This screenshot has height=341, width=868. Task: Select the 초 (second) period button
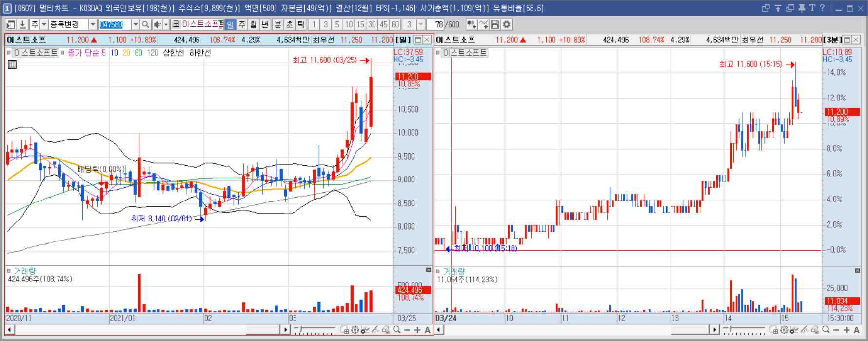[x=290, y=24]
